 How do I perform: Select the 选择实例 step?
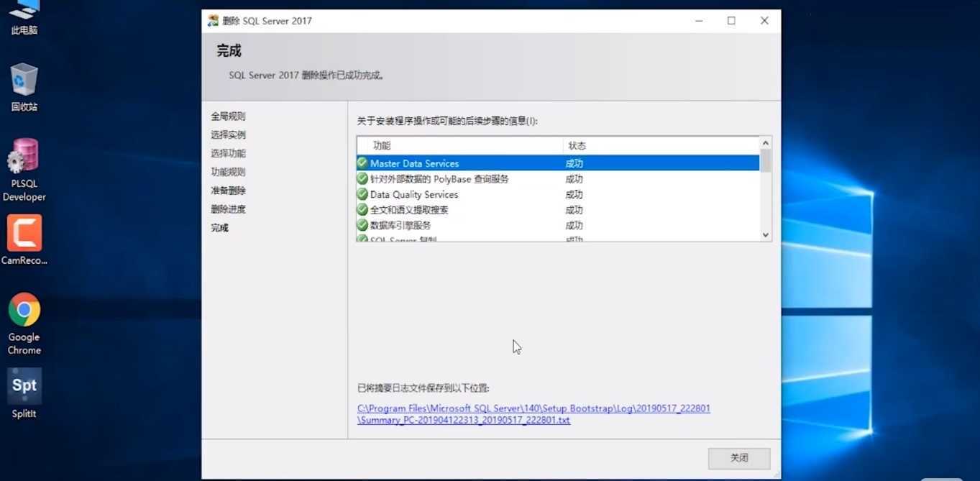(228, 134)
